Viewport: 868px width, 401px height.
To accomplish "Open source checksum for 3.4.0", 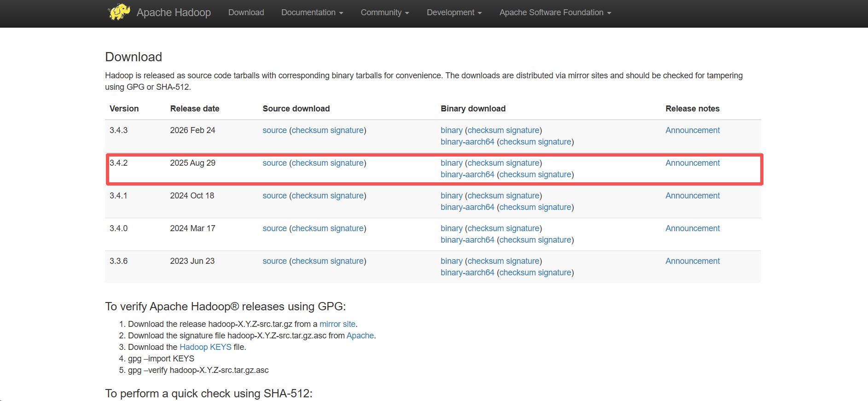I will pyautogui.click(x=310, y=228).
